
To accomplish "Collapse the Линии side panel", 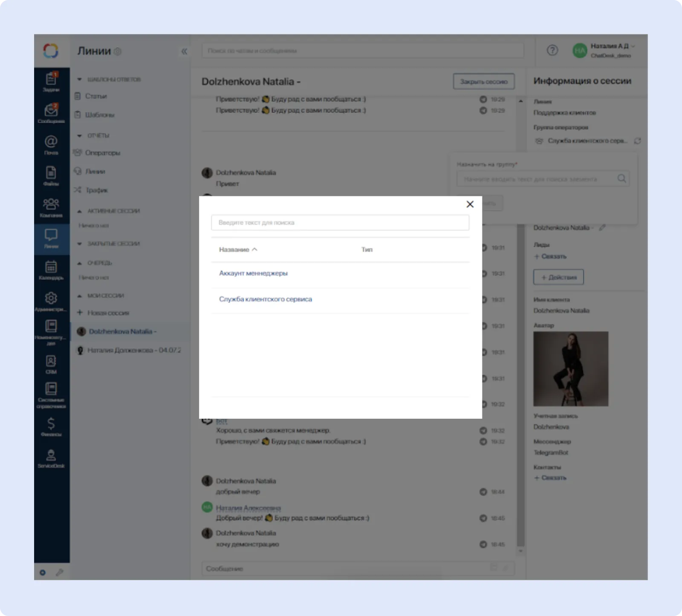I will (x=184, y=51).
